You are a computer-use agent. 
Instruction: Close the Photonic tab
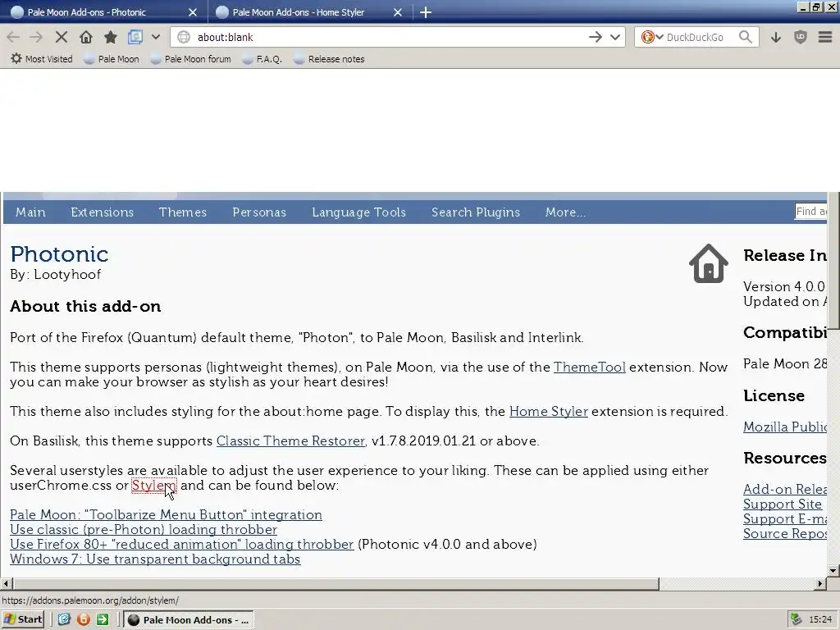(193, 12)
